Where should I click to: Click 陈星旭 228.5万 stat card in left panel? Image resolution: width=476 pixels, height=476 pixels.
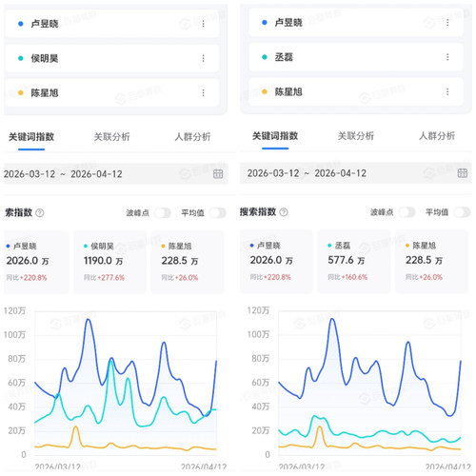[x=188, y=262]
